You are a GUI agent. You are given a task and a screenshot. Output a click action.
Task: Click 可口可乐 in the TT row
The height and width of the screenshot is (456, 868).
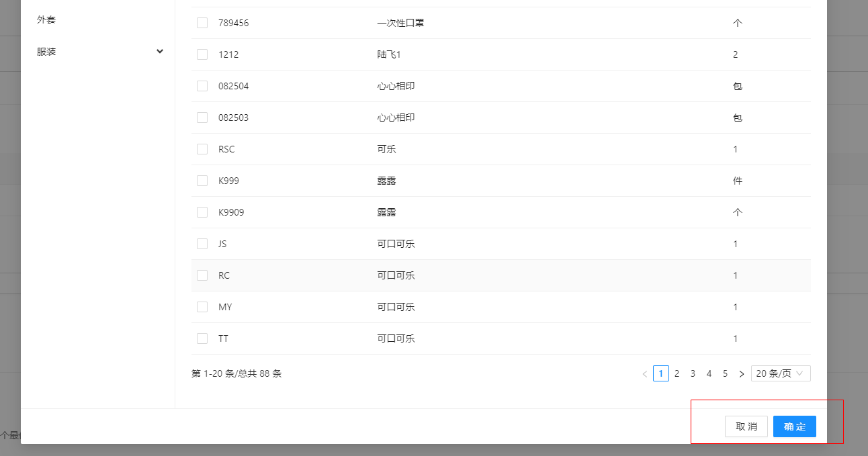tap(396, 338)
